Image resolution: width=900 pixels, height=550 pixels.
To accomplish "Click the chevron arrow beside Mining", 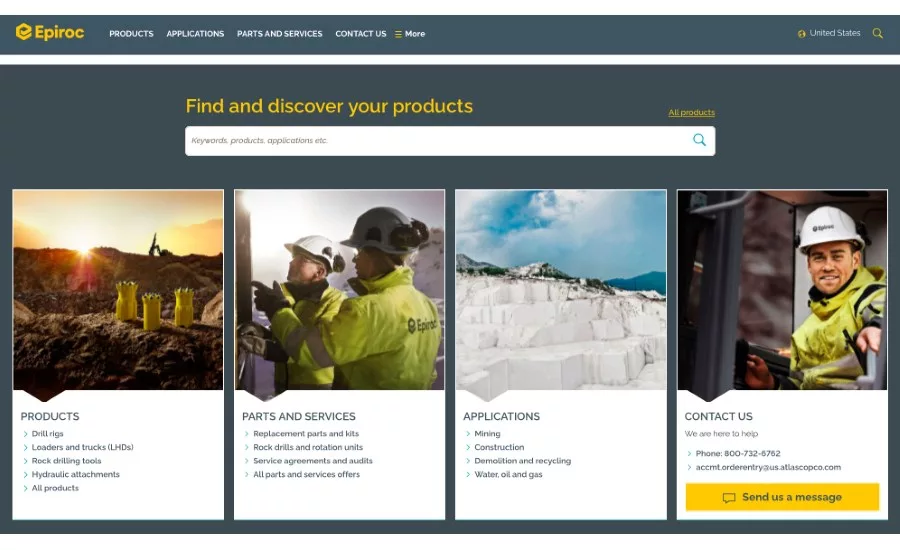I will tap(467, 434).
